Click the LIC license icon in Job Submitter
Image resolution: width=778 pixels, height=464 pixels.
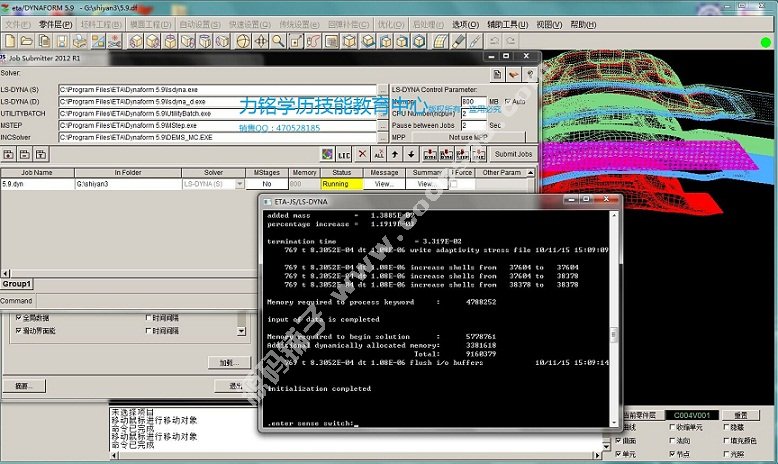(344, 155)
